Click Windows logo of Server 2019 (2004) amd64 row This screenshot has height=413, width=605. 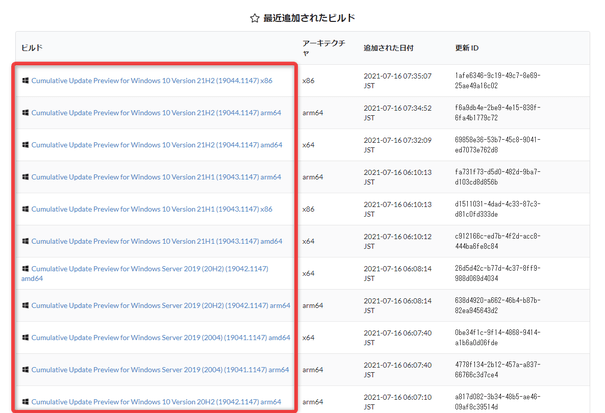[25, 337]
